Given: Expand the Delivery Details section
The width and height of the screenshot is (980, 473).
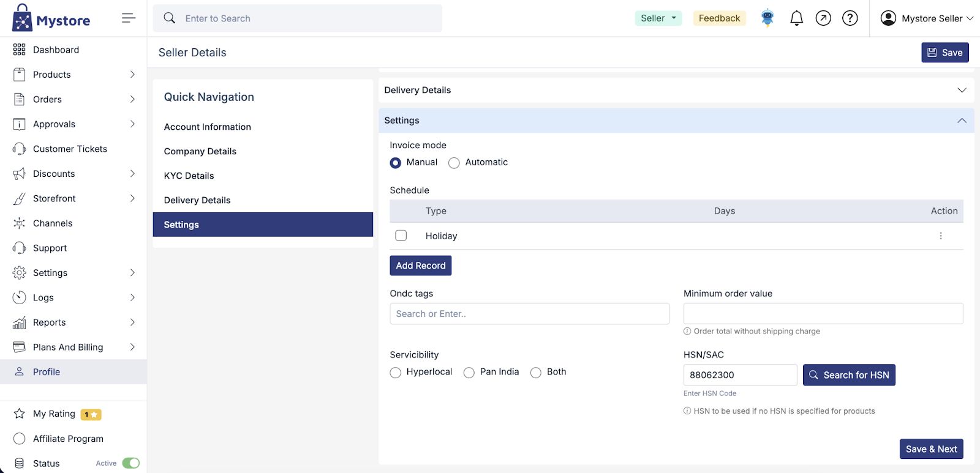Looking at the screenshot, I should (676, 90).
